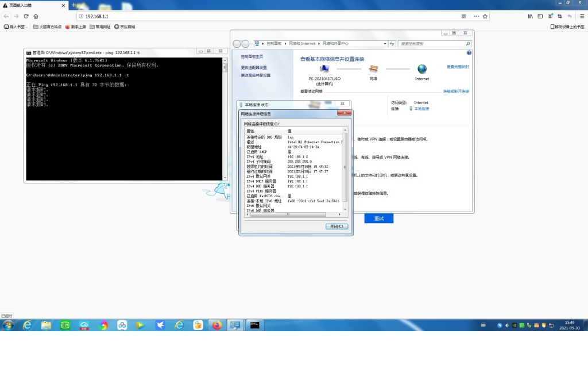Bookmark this page with the star icon

485,16
